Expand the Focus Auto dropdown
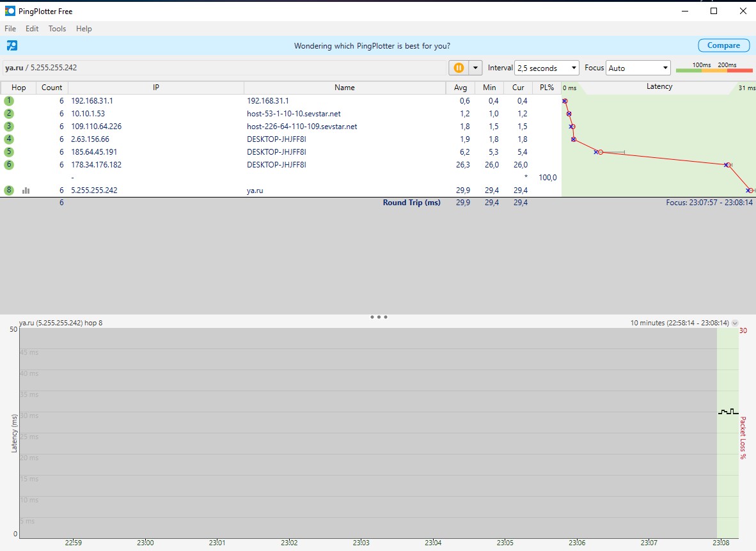This screenshot has width=756, height=551. (x=638, y=68)
